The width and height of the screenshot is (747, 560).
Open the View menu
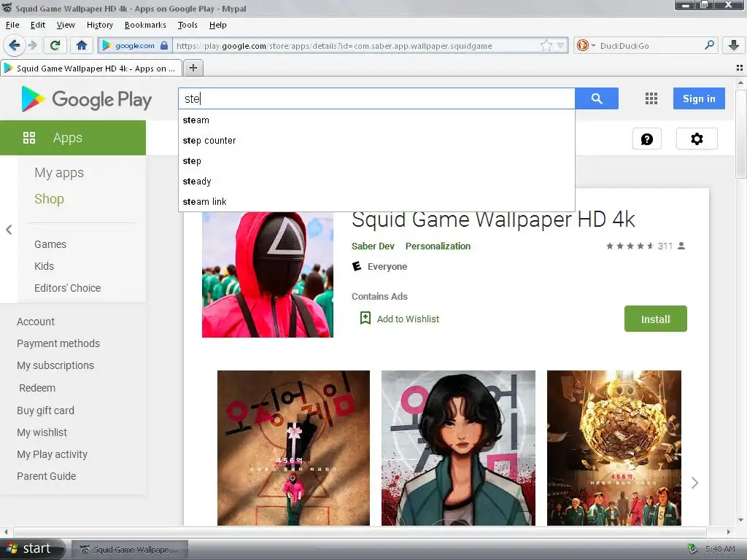pos(66,25)
